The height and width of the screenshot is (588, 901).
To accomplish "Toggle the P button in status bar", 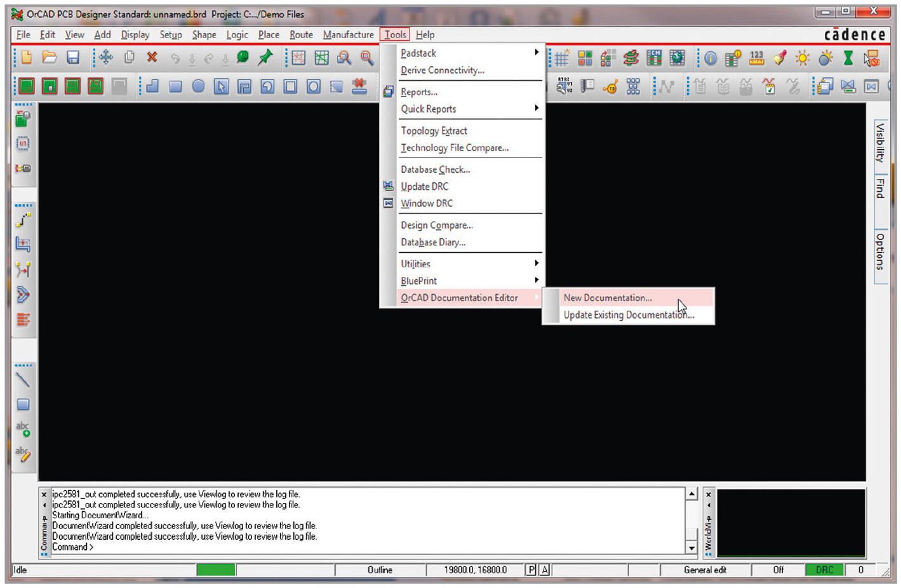I will tap(531, 570).
